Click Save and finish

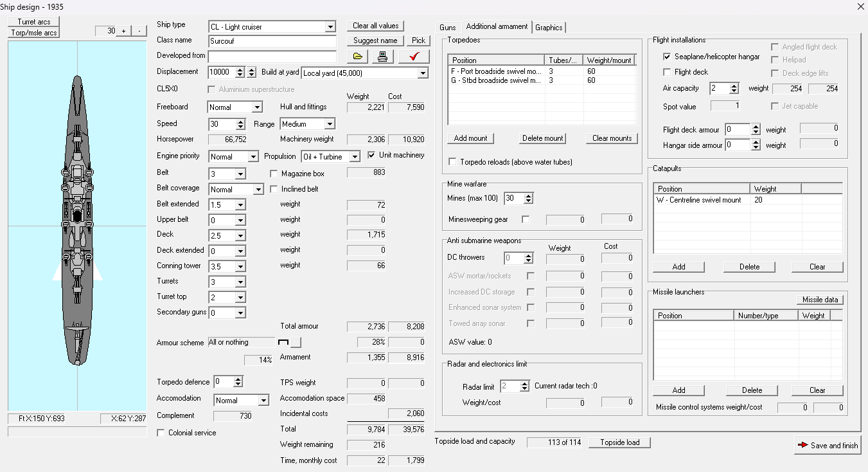[x=828, y=445]
